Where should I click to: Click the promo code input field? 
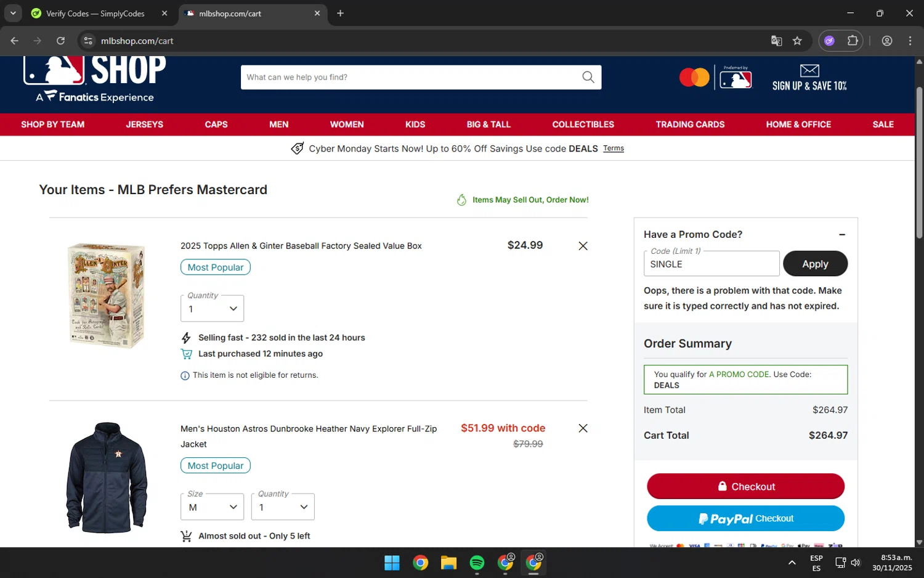coord(711,264)
